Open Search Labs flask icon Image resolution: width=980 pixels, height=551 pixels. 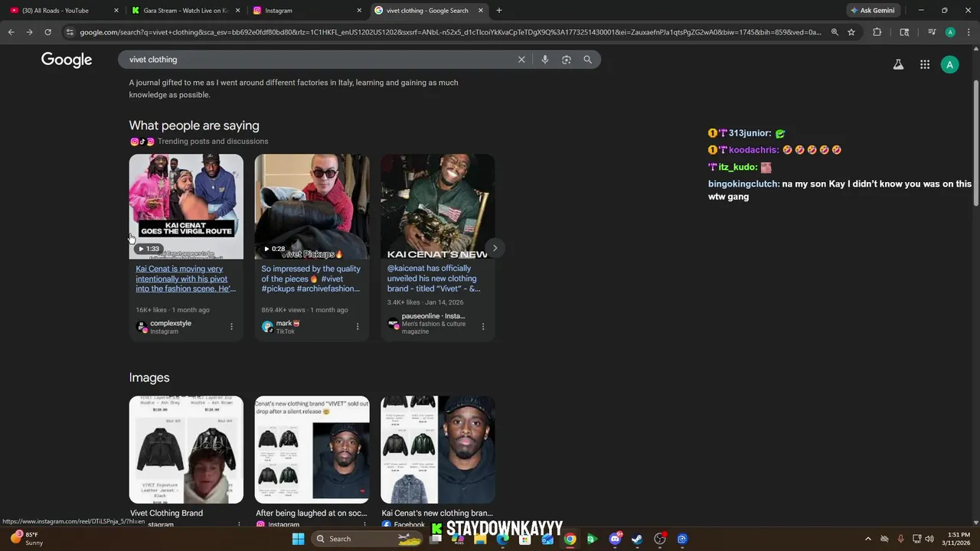pyautogui.click(x=898, y=65)
